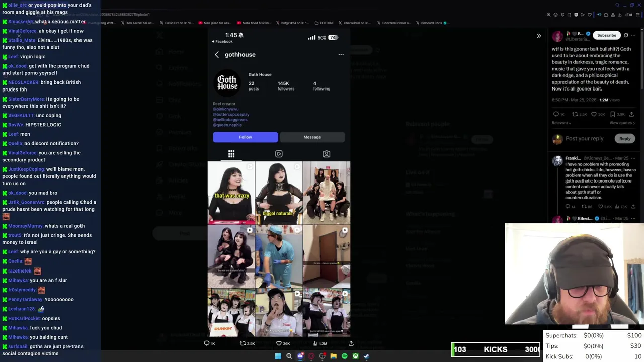The height and width of the screenshot is (362, 644).
Task: Open Grok icon next to Subscribe
Action: tap(626, 35)
